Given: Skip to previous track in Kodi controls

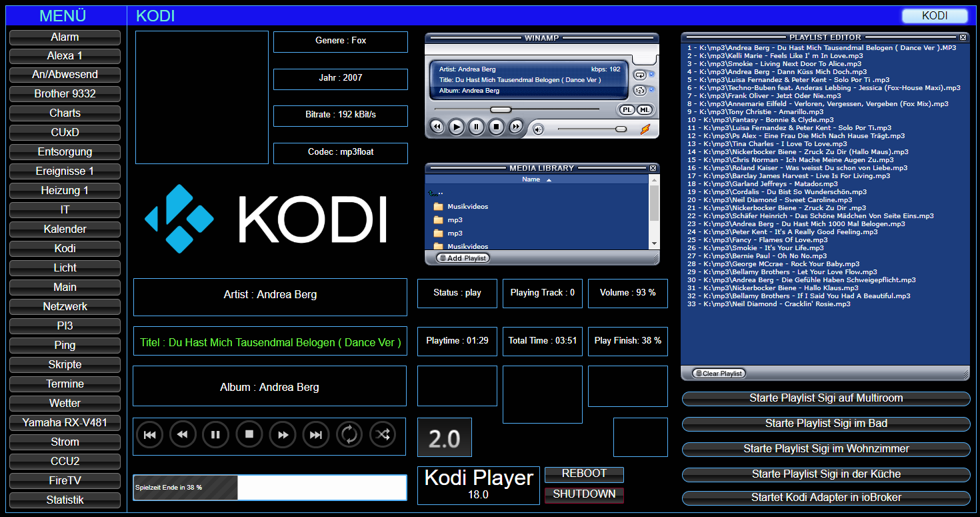Looking at the screenshot, I should (x=149, y=435).
